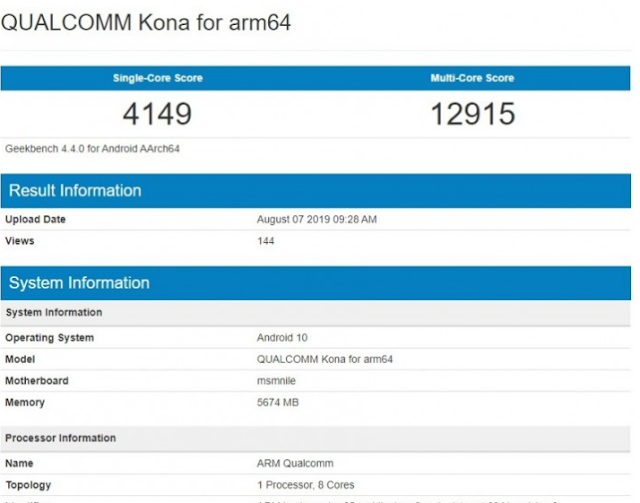
Task: Select the 1 Processor, 8 Cores value
Action: click(x=306, y=485)
